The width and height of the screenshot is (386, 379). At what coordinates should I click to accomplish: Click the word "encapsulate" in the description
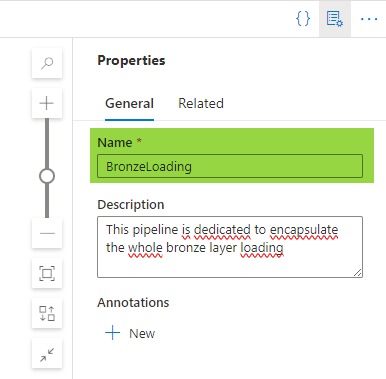[304, 230]
